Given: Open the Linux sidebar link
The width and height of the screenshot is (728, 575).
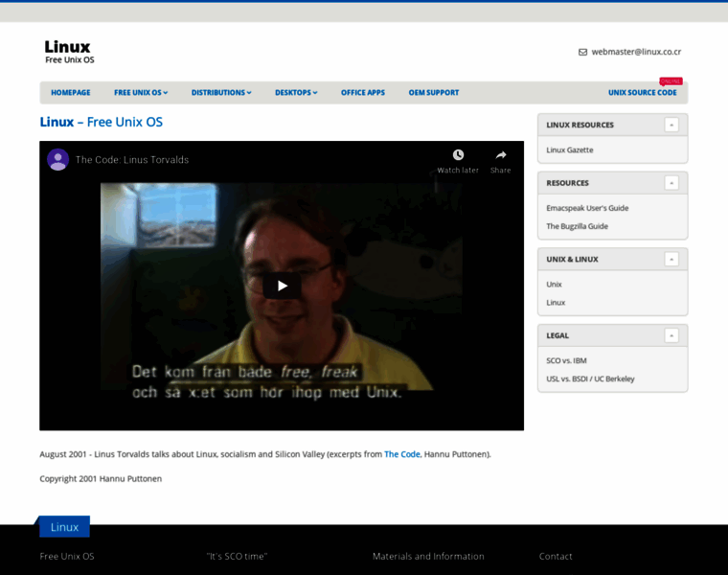Looking at the screenshot, I should 556,303.
